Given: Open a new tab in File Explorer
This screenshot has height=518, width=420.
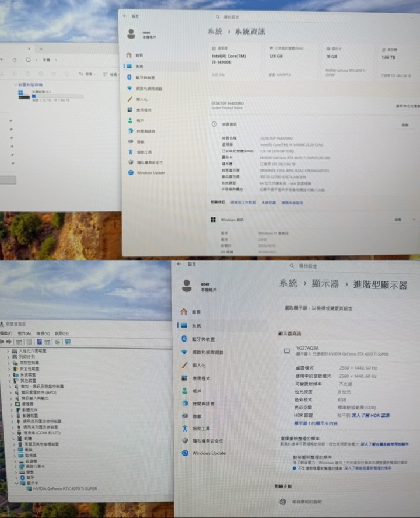Looking at the screenshot, I should 41,49.
